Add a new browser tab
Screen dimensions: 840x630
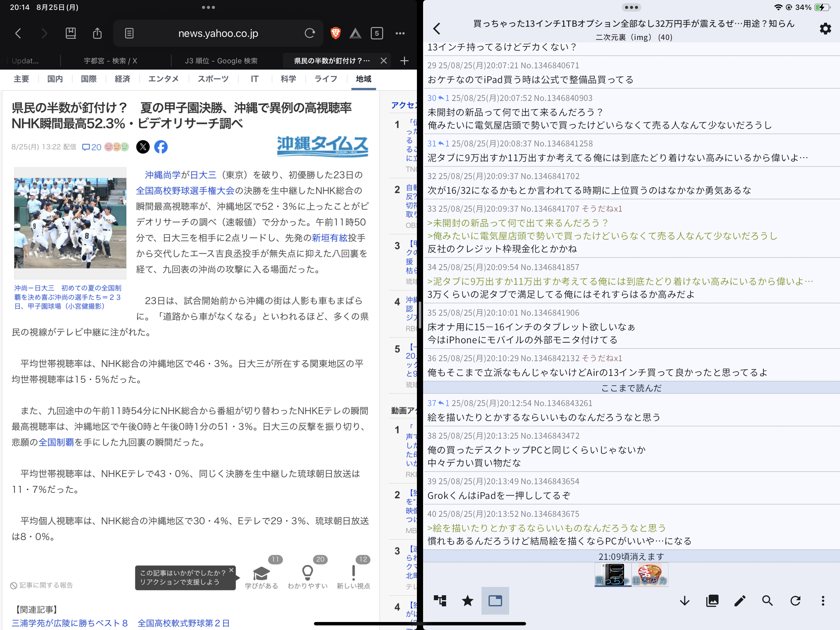point(404,61)
